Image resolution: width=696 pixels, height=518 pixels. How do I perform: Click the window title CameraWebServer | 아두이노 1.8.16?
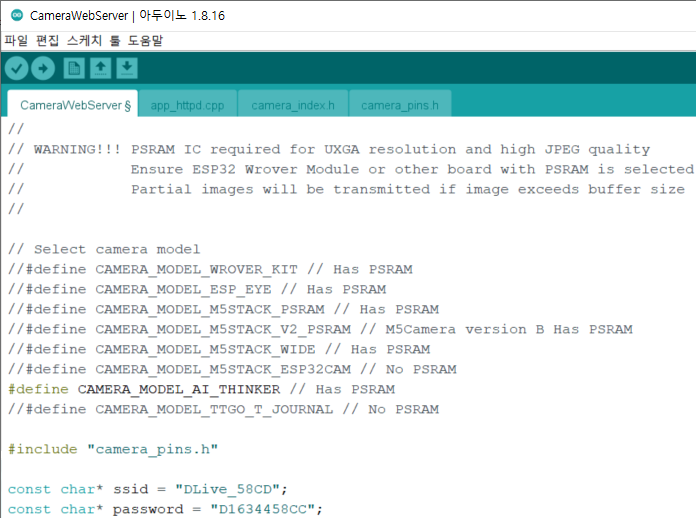(x=127, y=16)
